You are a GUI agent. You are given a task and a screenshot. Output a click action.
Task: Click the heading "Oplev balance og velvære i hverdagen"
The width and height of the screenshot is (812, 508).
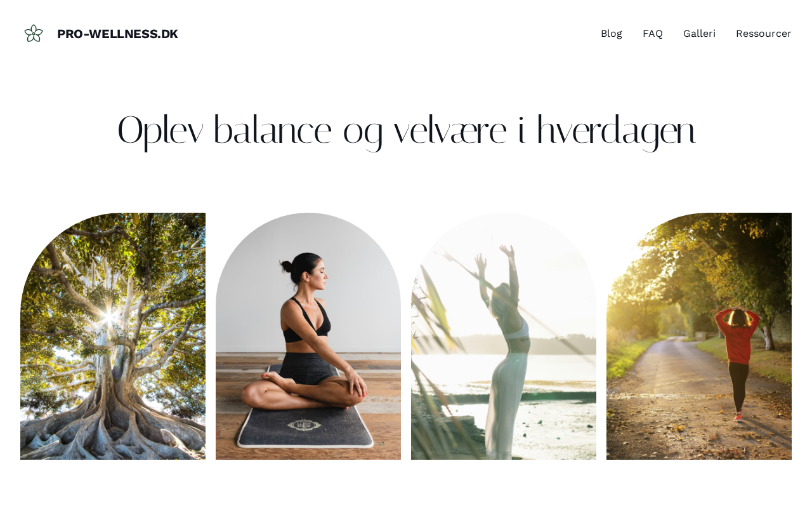(406, 131)
